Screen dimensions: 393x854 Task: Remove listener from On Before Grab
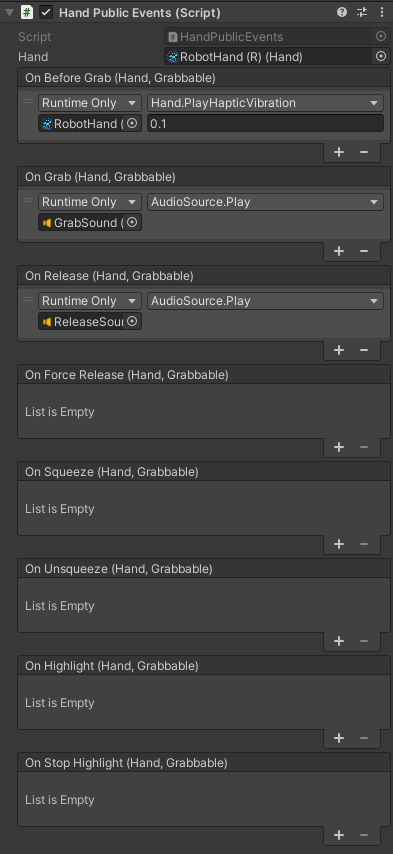[364, 152]
